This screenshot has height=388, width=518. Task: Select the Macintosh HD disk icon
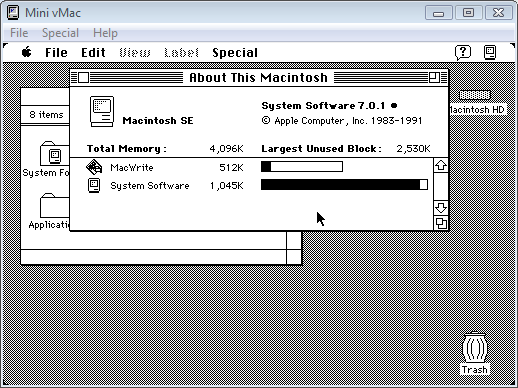coord(475,95)
